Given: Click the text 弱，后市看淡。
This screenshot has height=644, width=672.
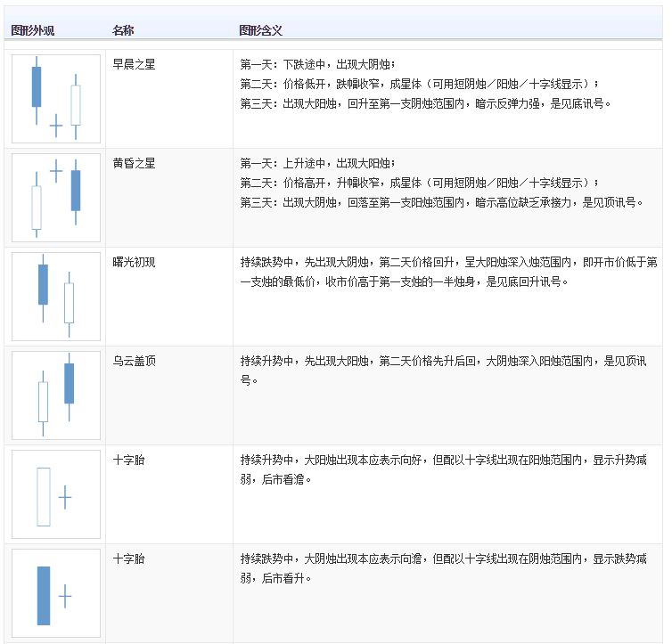Looking at the screenshot, I should [275, 479].
